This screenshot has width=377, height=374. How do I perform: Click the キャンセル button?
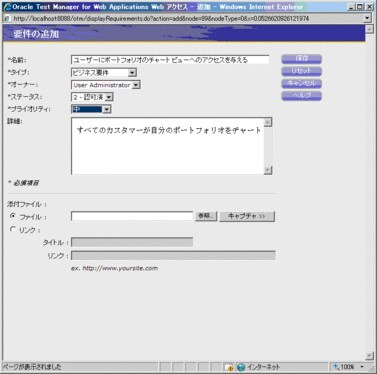(301, 83)
